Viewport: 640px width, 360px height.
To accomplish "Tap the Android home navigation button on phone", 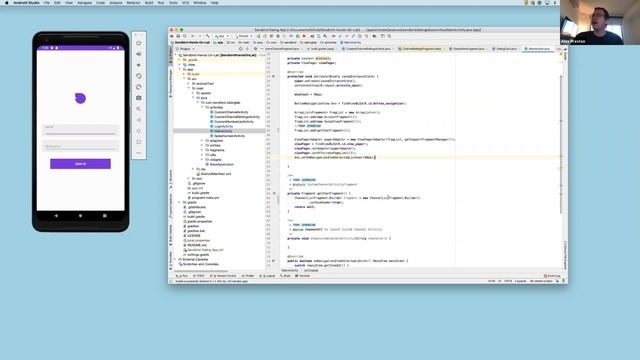I will point(80,216).
